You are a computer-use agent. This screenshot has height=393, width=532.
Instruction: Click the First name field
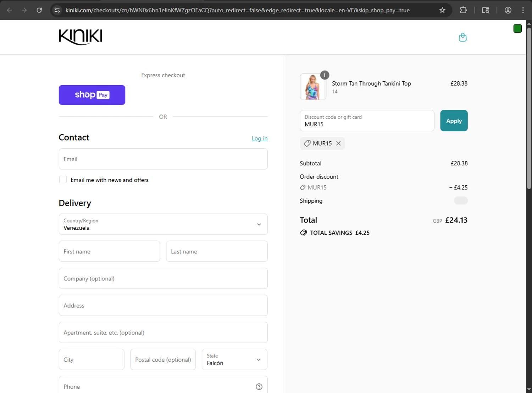click(109, 251)
